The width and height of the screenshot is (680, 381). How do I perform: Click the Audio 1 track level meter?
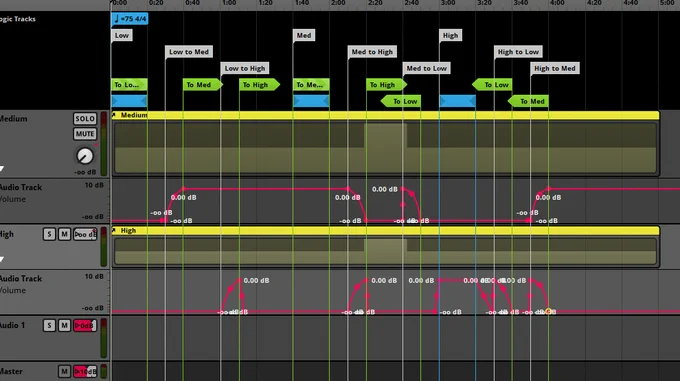pyautogui.click(x=104, y=338)
